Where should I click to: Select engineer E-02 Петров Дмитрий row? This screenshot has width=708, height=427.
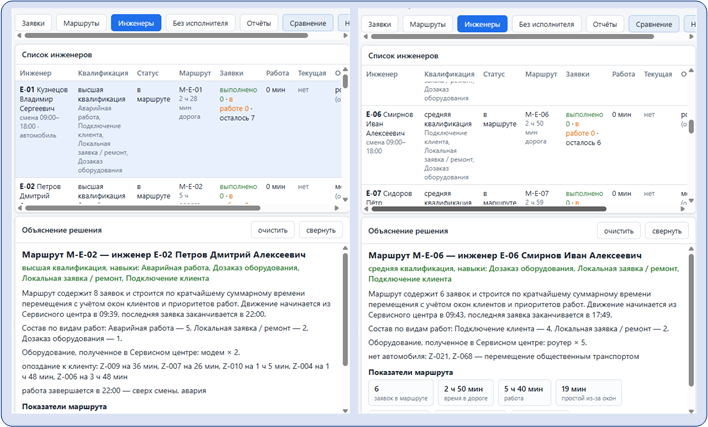(178, 191)
